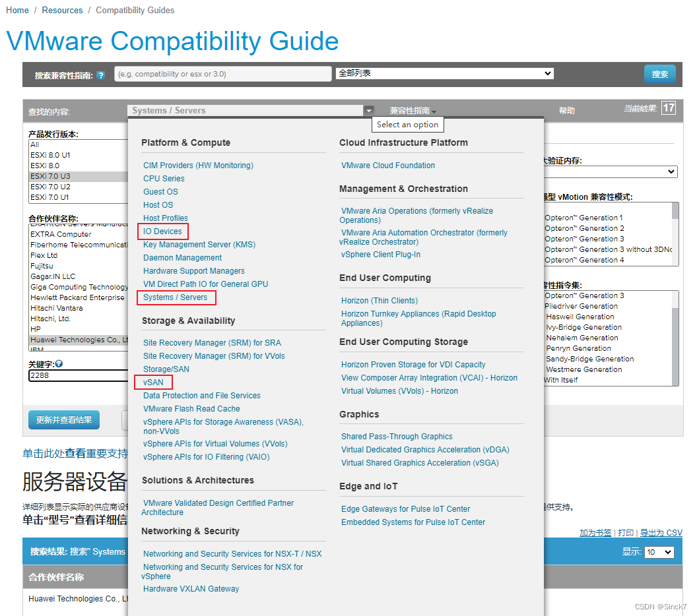The width and height of the screenshot is (697, 616).
Task: Select VMware Flash Read Cache
Action: 191,409
